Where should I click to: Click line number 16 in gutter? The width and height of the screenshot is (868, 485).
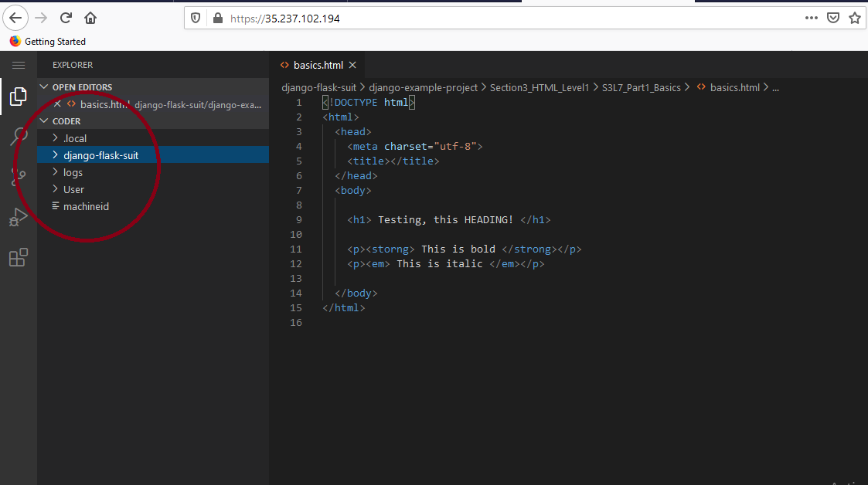tap(296, 322)
